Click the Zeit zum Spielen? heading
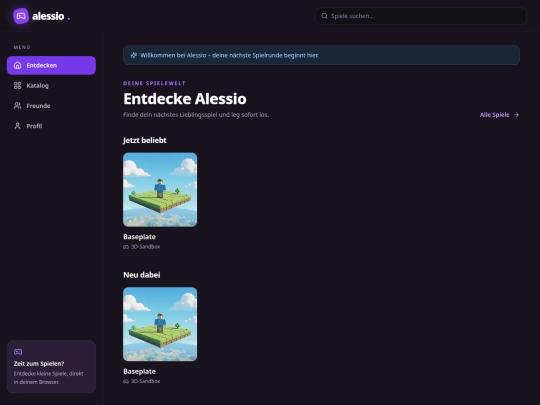This screenshot has height=405, width=540. point(39,364)
